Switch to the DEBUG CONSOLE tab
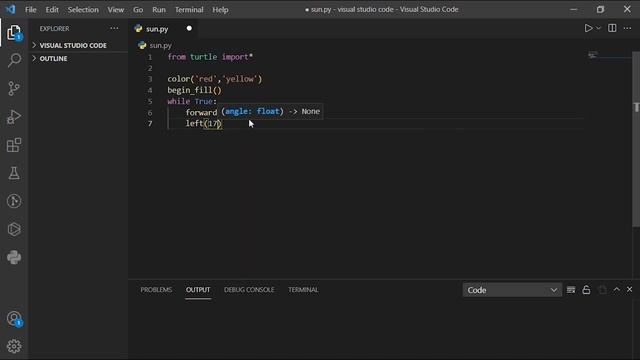Screen dimensions: 640x360 coord(249,290)
